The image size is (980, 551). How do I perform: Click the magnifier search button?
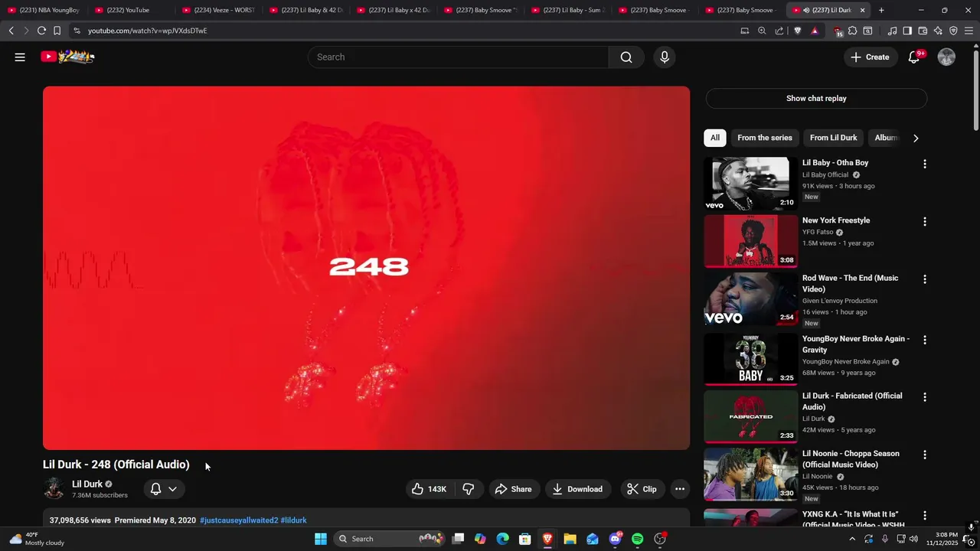(626, 57)
